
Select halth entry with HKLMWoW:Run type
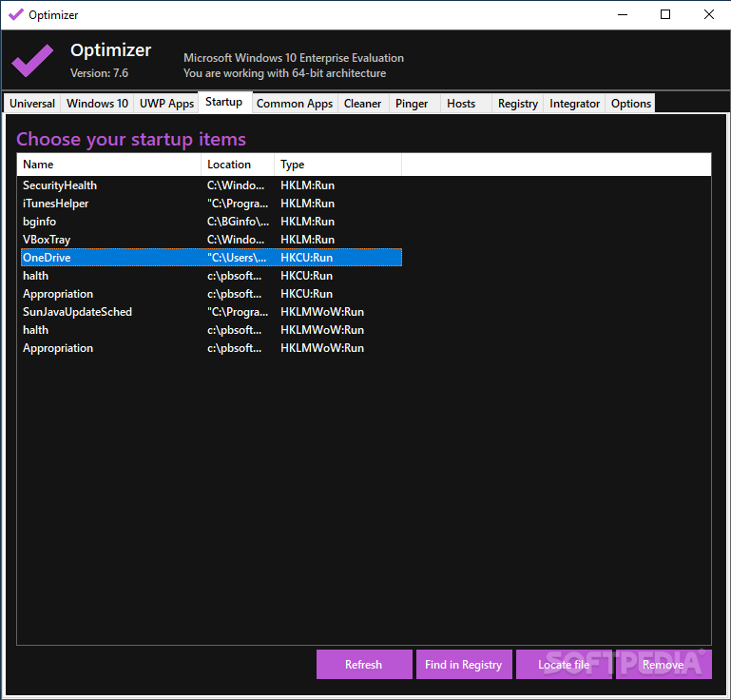[x=211, y=330]
